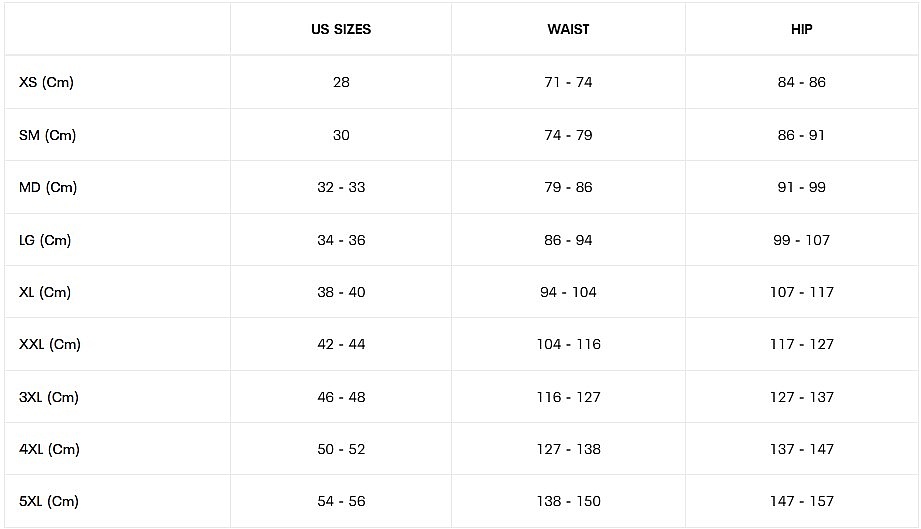The width and height of the screenshot is (921, 529).
Task: Click hip value 147 - 157
Action: (x=802, y=501)
